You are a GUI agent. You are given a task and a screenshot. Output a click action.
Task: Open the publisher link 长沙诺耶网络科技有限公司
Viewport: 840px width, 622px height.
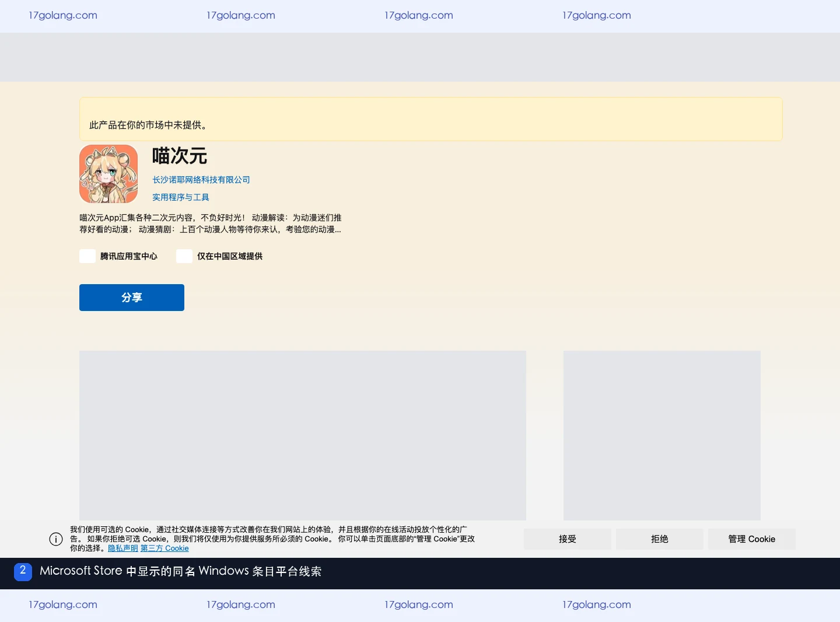(x=201, y=180)
